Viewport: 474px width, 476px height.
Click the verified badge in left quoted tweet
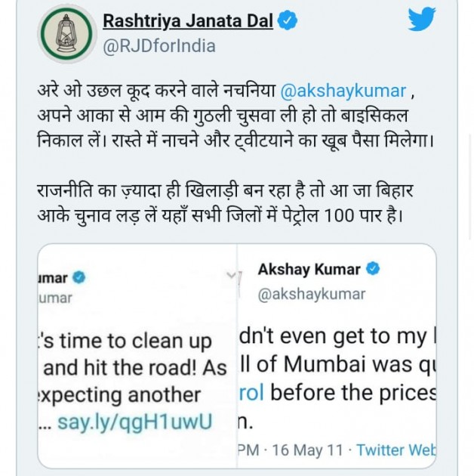(79, 277)
